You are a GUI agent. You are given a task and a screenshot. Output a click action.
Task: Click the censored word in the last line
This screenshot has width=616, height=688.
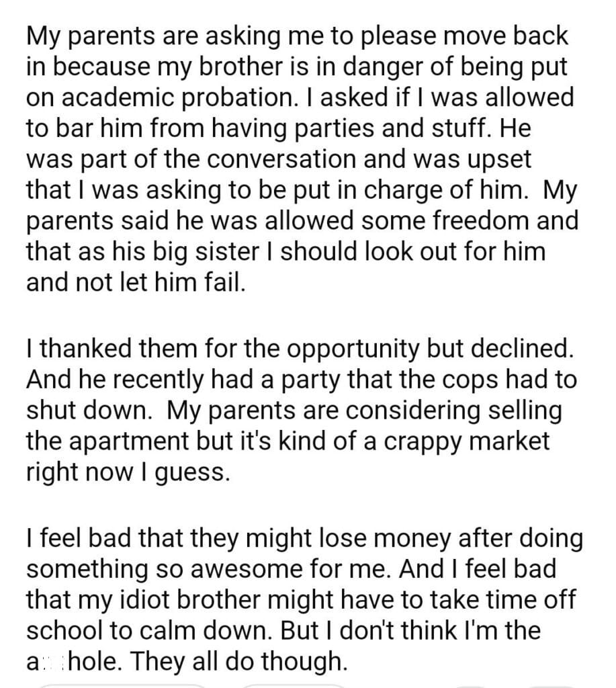(x=53, y=662)
